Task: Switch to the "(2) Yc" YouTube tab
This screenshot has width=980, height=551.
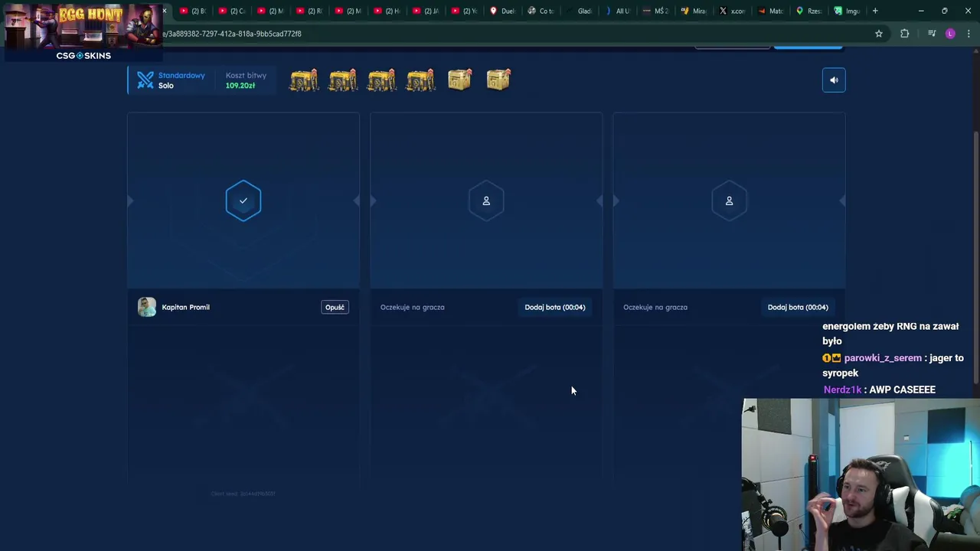Action: pyautogui.click(x=465, y=11)
